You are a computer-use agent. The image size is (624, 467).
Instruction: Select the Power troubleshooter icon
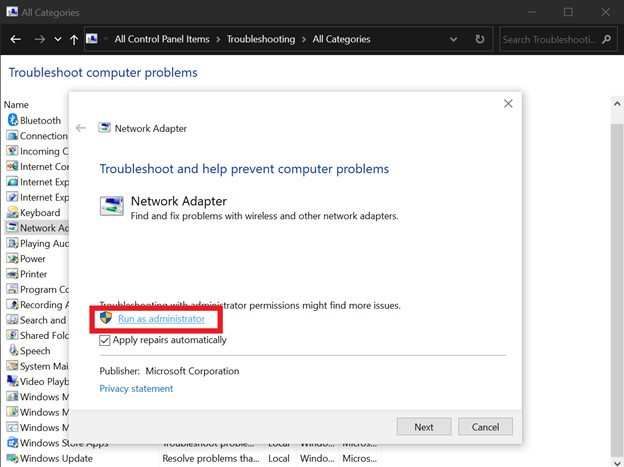click(13, 258)
